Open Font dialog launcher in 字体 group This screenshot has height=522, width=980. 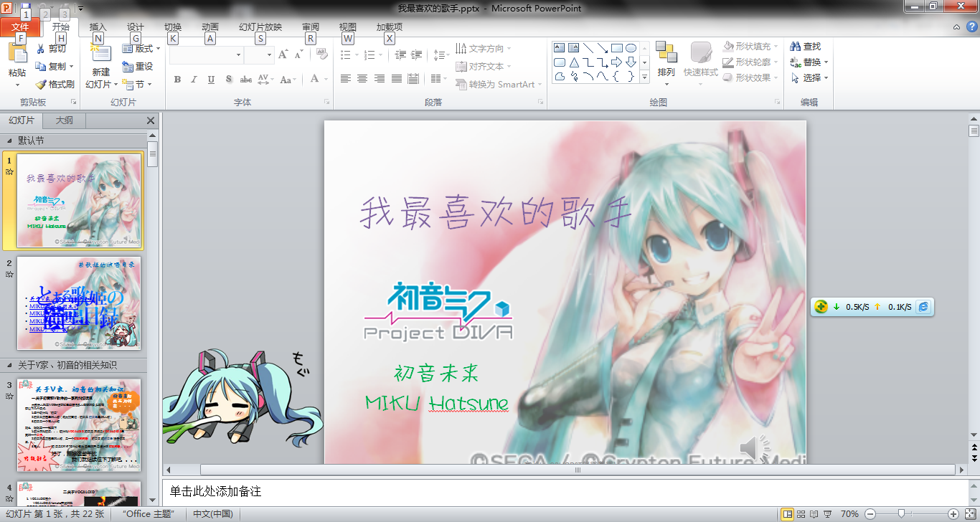tap(326, 103)
